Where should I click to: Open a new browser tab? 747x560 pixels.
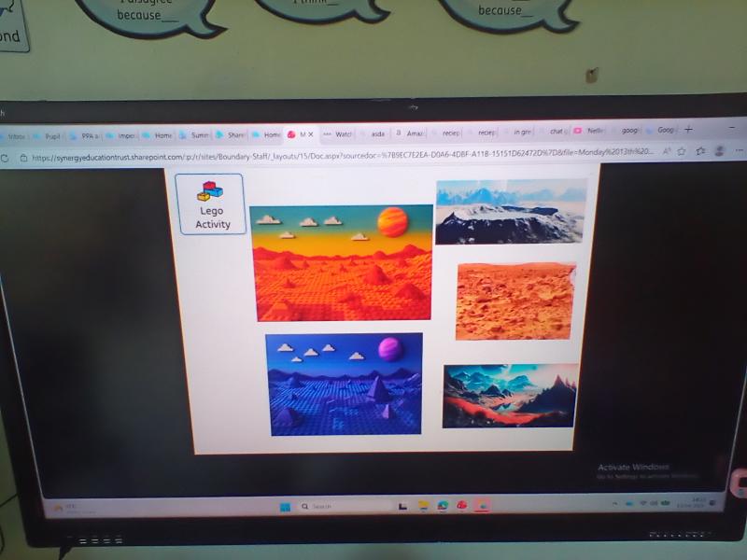point(689,130)
